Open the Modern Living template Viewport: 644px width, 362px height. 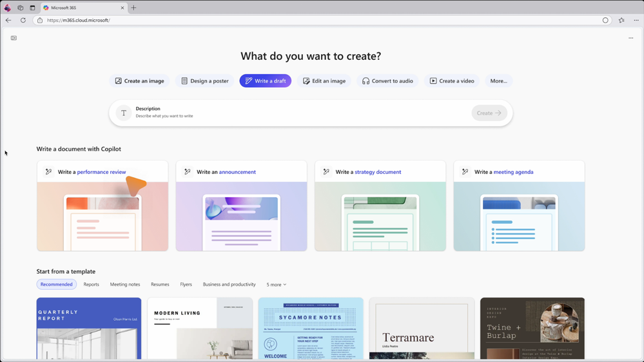200,329
